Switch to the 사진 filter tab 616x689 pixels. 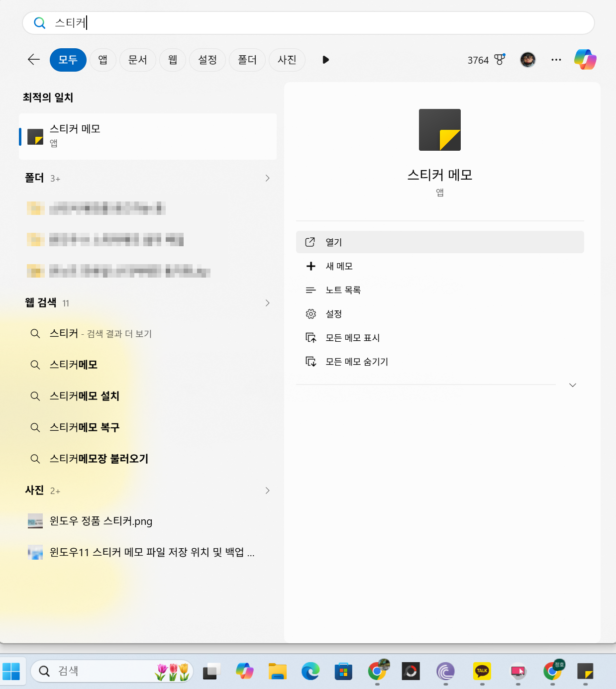287,59
